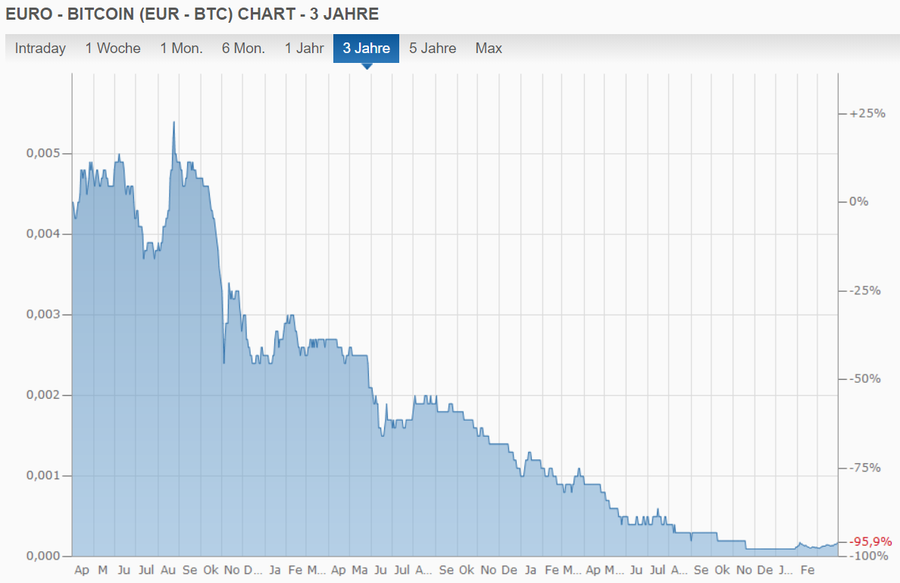Click the leftmost Ap month label

pyautogui.click(x=82, y=569)
